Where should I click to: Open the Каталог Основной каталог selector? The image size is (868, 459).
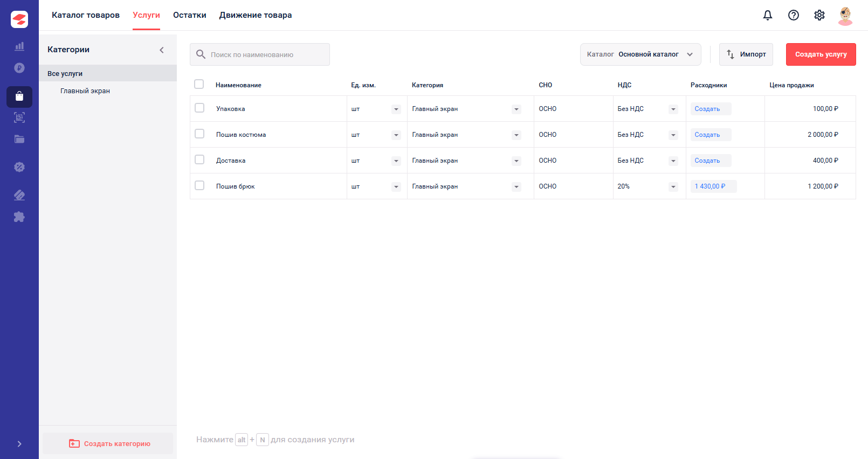click(640, 54)
